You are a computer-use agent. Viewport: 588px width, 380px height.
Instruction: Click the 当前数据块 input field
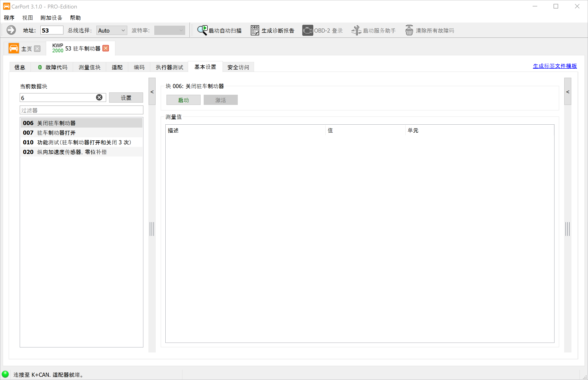click(x=63, y=98)
